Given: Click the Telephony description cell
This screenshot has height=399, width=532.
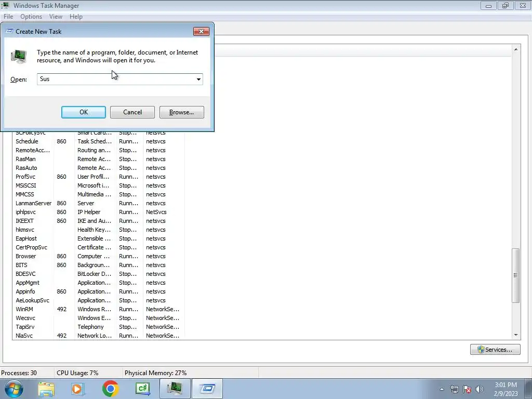Looking at the screenshot, I should click(90, 326).
